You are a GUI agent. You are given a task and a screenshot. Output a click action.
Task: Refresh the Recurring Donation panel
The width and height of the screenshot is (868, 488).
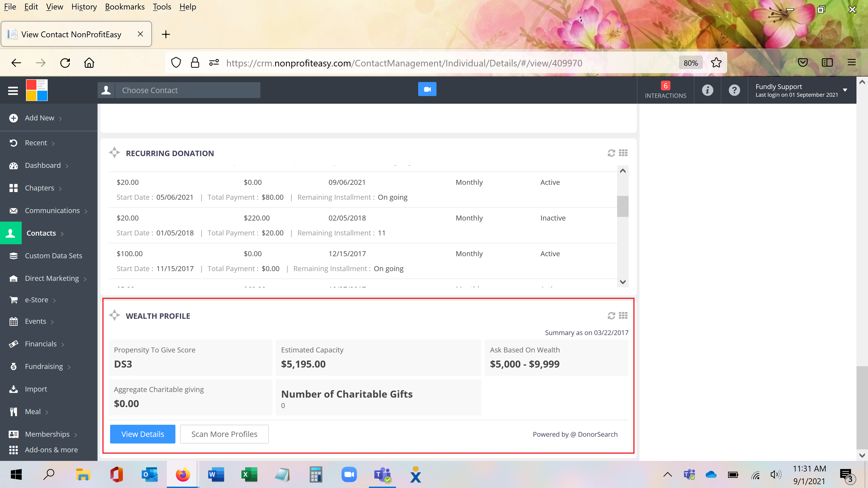pos(611,153)
